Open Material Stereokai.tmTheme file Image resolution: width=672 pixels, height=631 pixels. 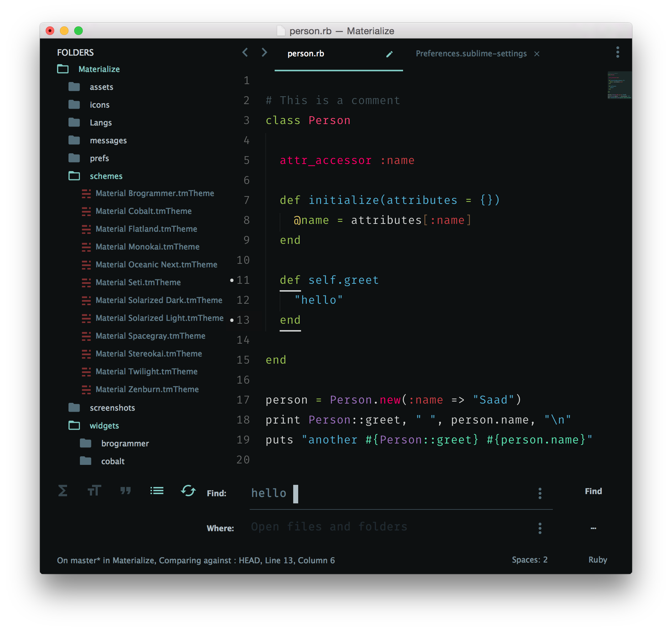142,354
